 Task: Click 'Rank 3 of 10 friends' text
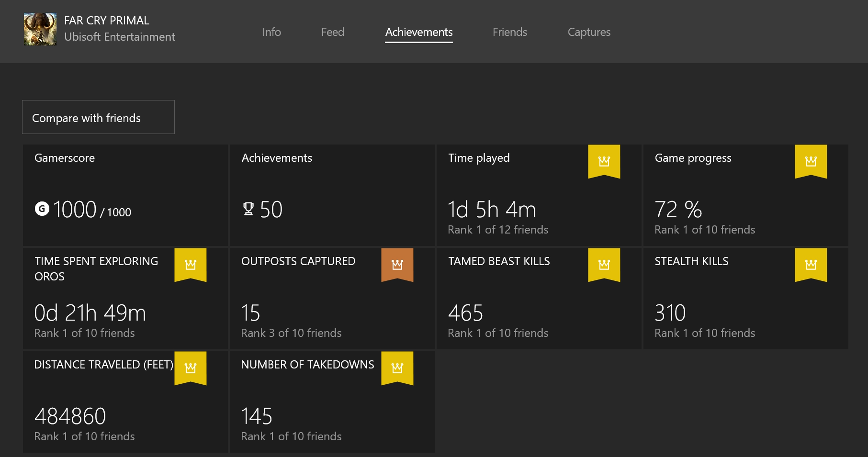click(291, 333)
